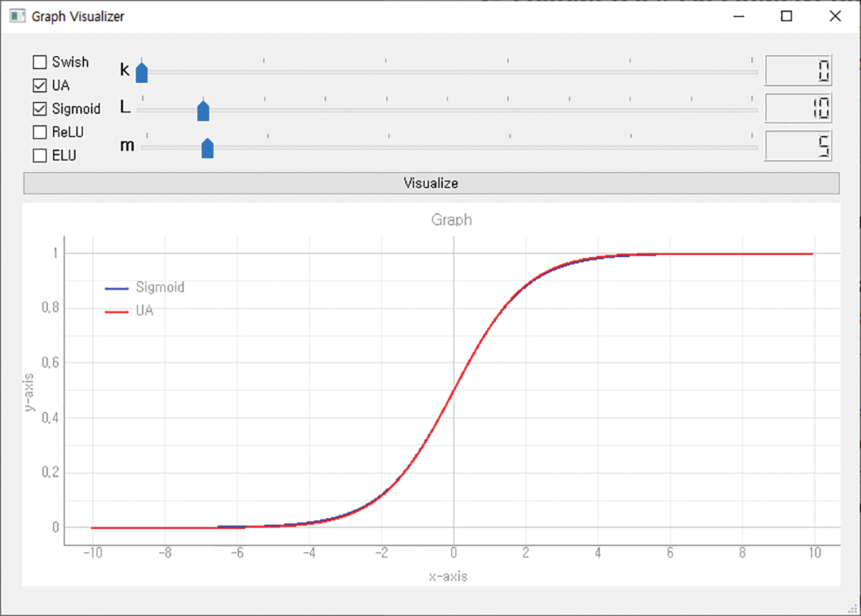
Task: Click the L value display showing 10
Action: [x=798, y=108]
